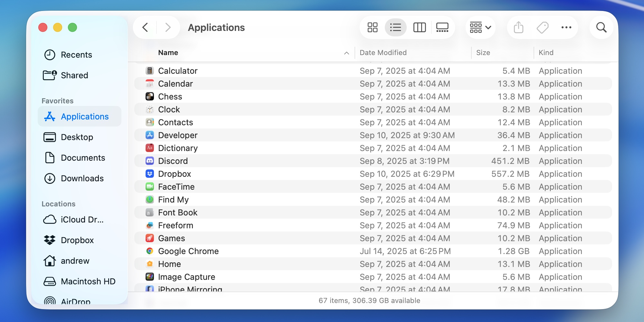Sort by Date Modified column
This screenshot has width=644, height=322.
383,52
